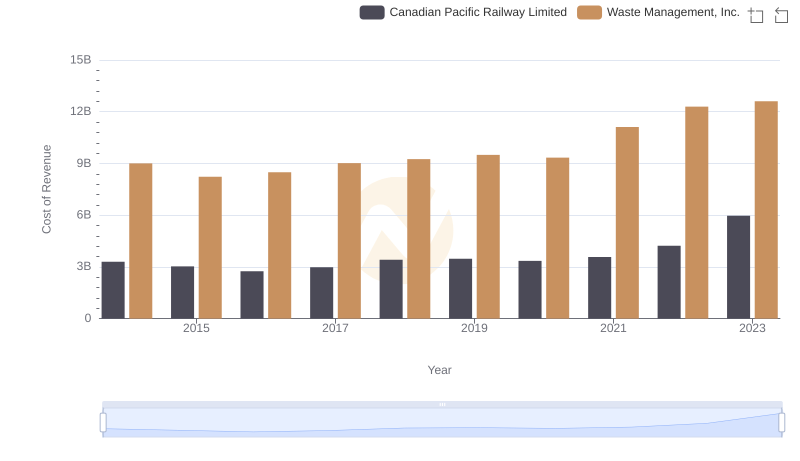The height and width of the screenshot is (461, 800).
Task: Toggle the Waste Management, Inc. legend swatch
Action: click(590, 12)
